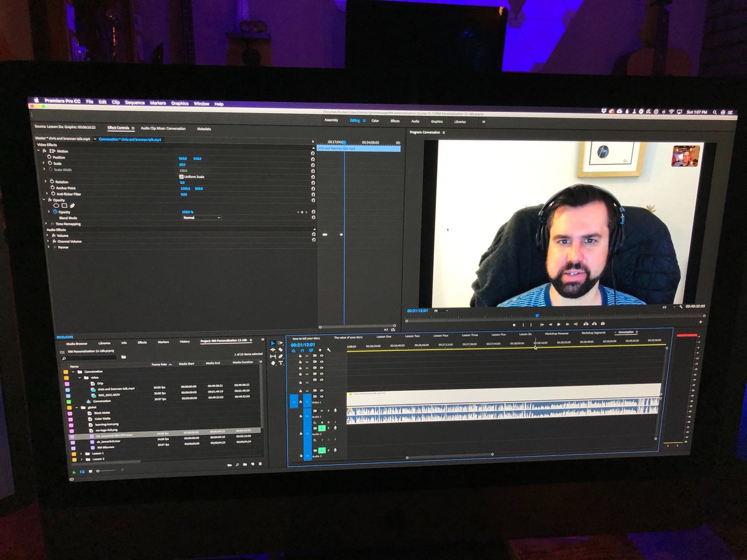Screen dimensions: 747x560
Task: Open the Program monitor button editor plus
Action: click(x=701, y=322)
